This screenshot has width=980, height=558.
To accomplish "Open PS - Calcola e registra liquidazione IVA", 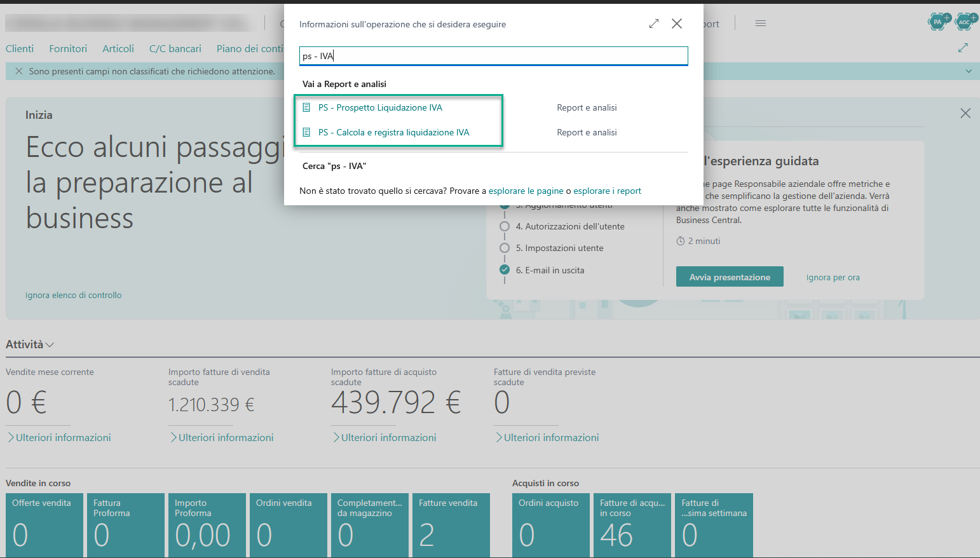I will [393, 132].
